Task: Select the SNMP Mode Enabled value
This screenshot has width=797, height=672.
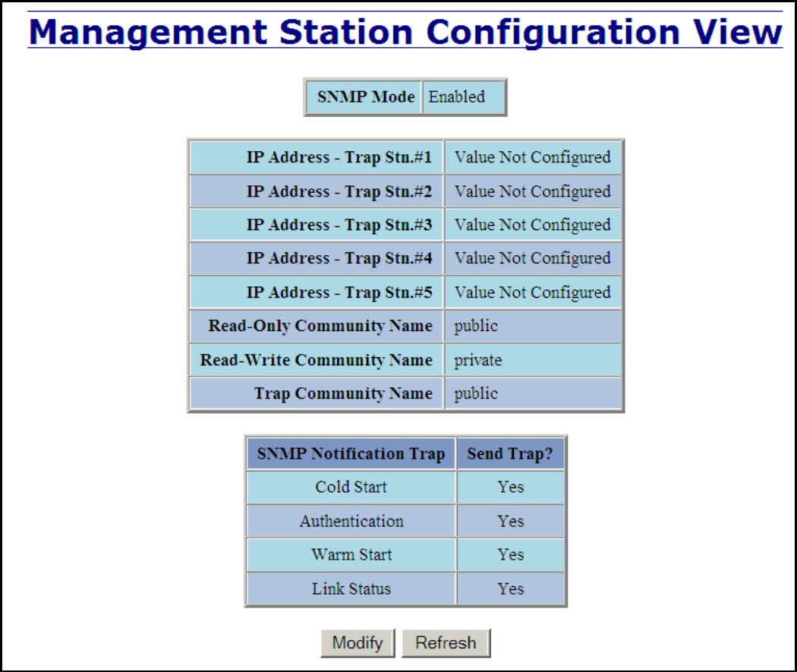Action: [463, 96]
